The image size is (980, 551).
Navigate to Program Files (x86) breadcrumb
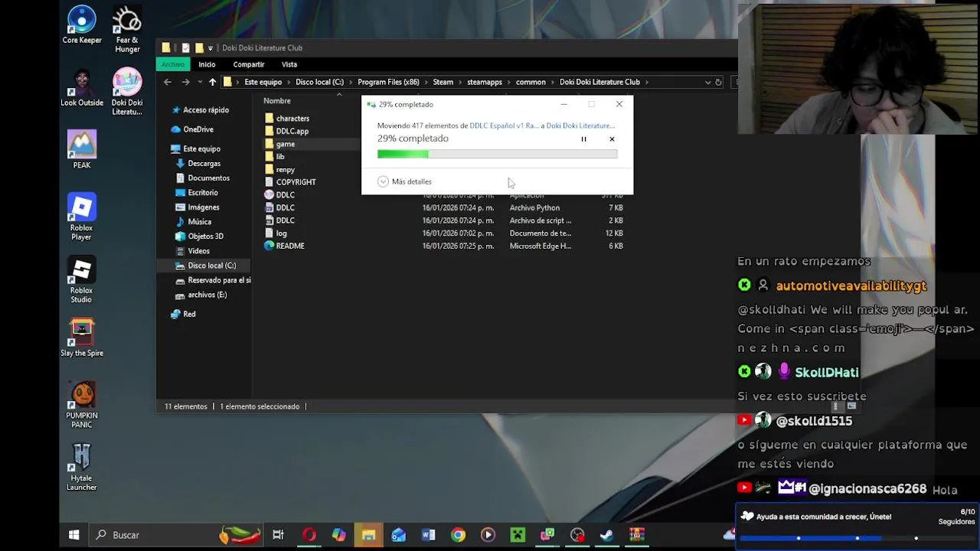(x=388, y=82)
